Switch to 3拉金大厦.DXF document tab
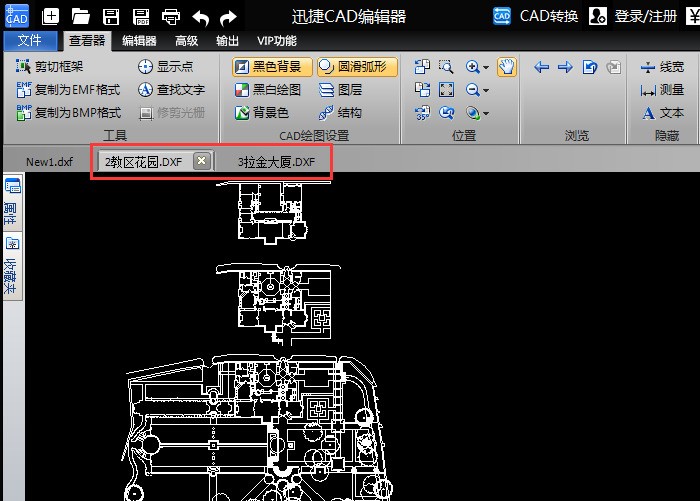Image resolution: width=700 pixels, height=501 pixels. (276, 162)
